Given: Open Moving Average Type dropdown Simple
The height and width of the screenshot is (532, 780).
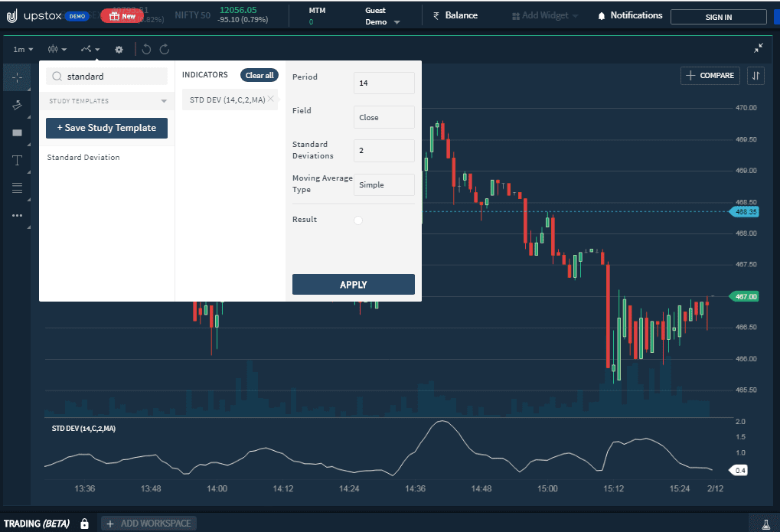Looking at the screenshot, I should point(383,184).
